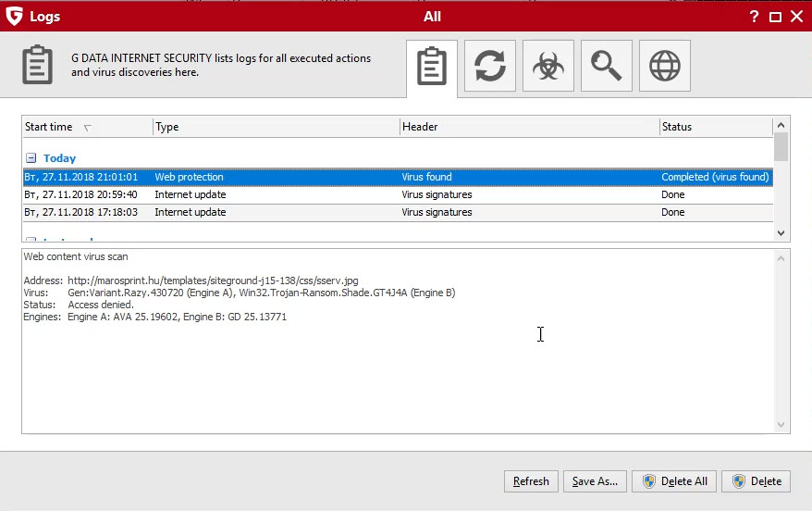The width and height of the screenshot is (812, 511).
Task: Click Done status of 20:59:40 entry
Action: pos(672,194)
